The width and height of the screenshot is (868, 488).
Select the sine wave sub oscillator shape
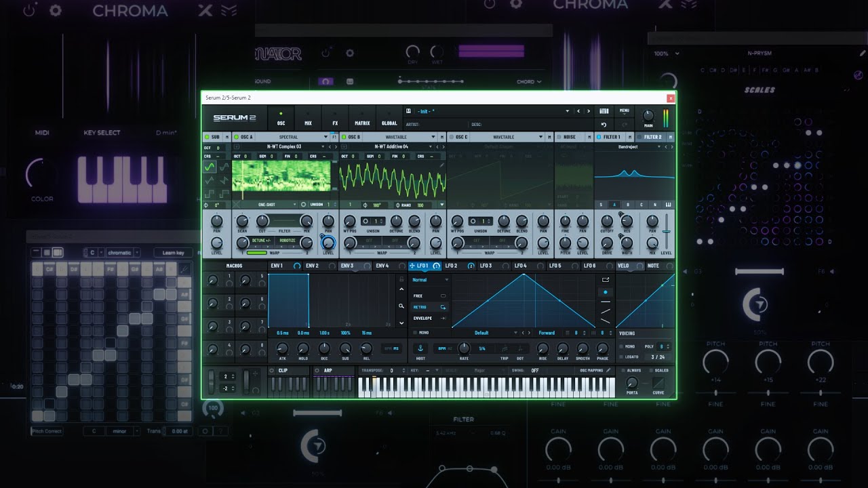coord(210,167)
